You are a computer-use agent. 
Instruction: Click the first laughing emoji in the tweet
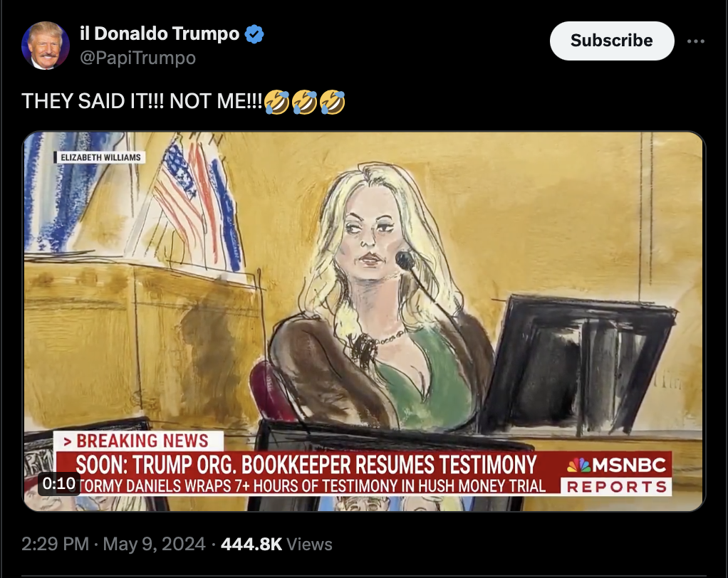[276, 102]
